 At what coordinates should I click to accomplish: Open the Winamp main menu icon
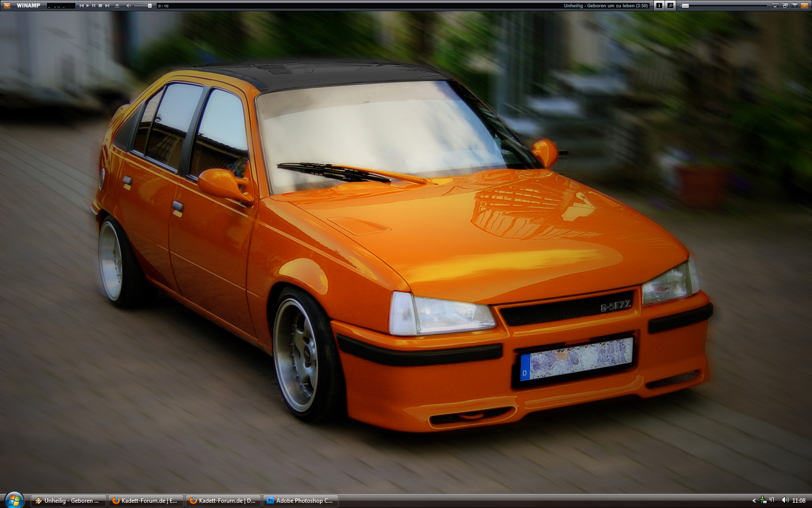pos(7,5)
